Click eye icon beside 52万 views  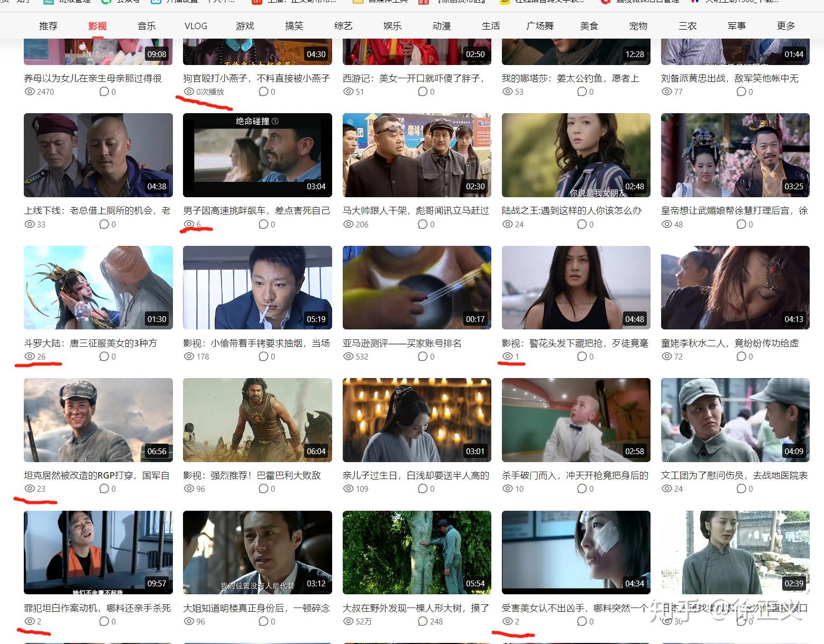(x=349, y=621)
